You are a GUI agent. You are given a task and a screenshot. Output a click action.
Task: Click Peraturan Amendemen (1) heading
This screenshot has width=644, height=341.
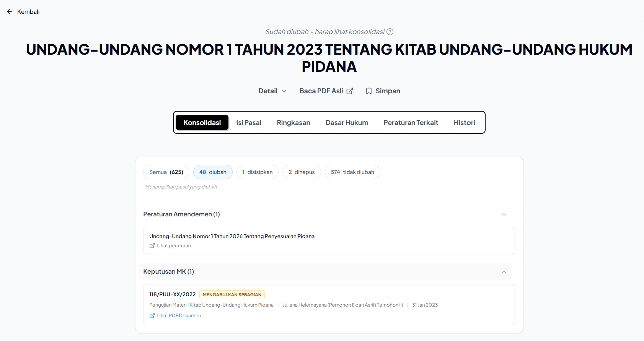[x=182, y=214]
